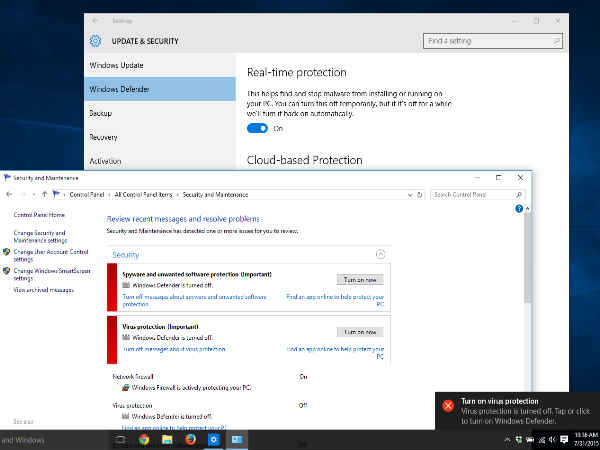
Task: Click the up-folder arrow in Control Panel
Action: 44,194
